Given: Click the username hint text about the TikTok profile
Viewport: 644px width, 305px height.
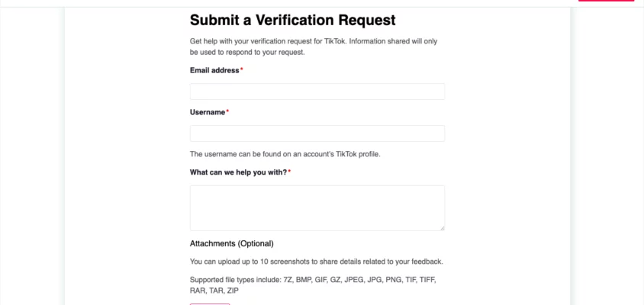Looking at the screenshot, I should (x=285, y=154).
